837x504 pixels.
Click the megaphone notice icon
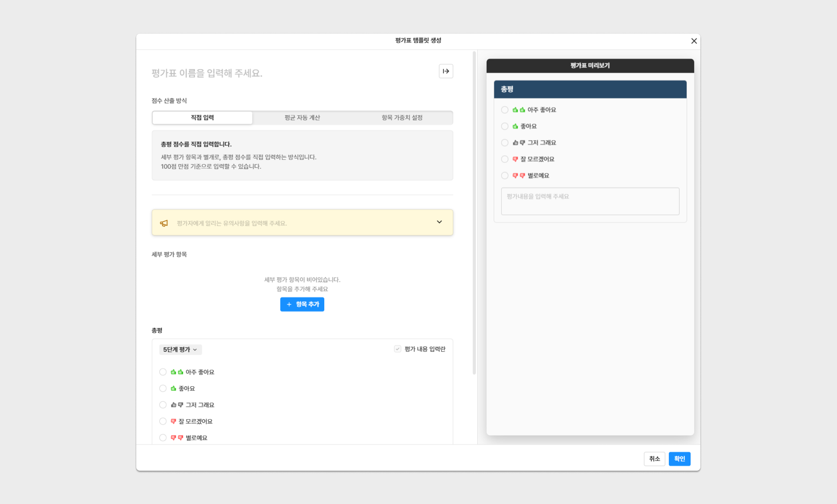click(x=164, y=223)
